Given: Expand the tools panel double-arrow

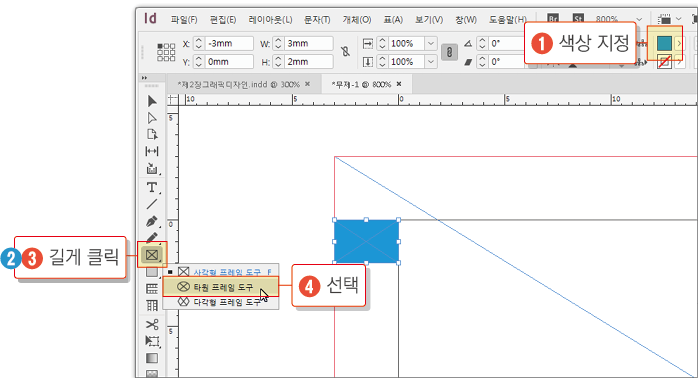Looking at the screenshot, I should click(144, 78).
